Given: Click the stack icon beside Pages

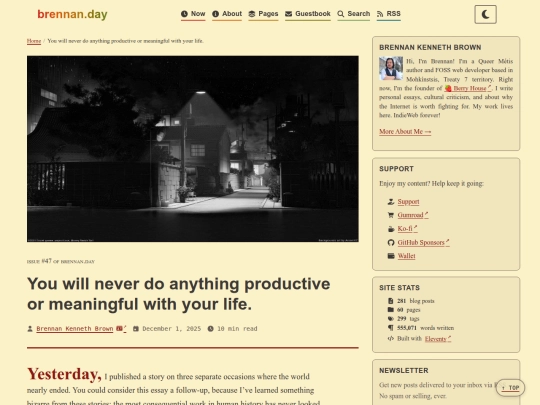Looking at the screenshot, I should (x=252, y=14).
